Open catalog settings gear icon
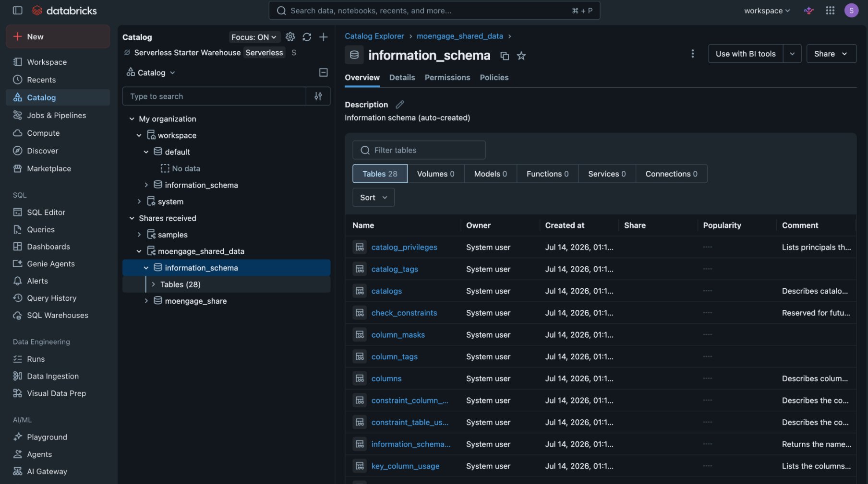This screenshot has width=868, height=484. [290, 37]
